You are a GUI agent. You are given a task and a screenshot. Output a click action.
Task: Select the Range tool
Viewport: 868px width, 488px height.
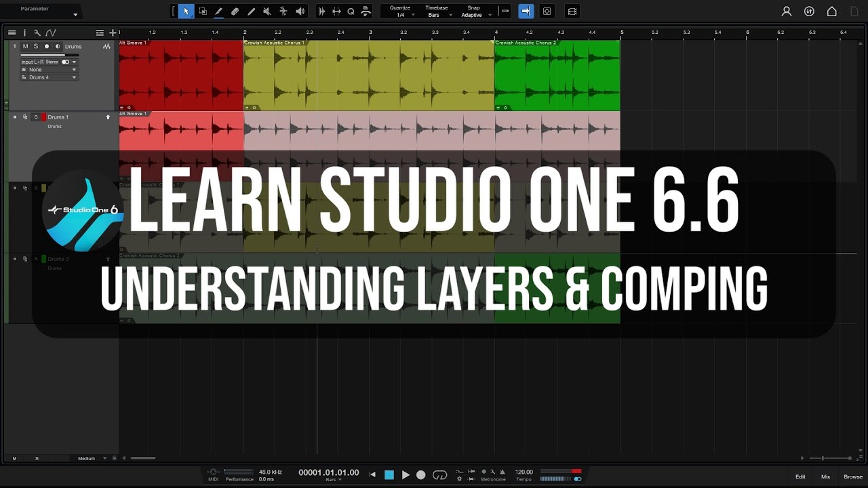tap(203, 12)
